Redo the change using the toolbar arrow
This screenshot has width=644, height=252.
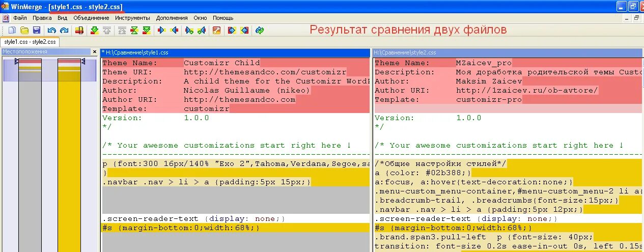64,30
